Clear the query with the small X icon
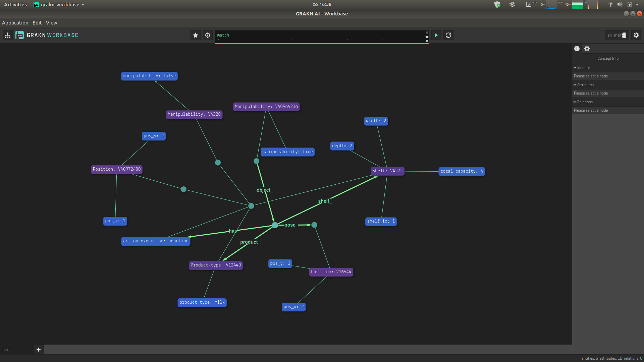Image resolution: width=644 pixels, height=362 pixels. click(427, 33)
